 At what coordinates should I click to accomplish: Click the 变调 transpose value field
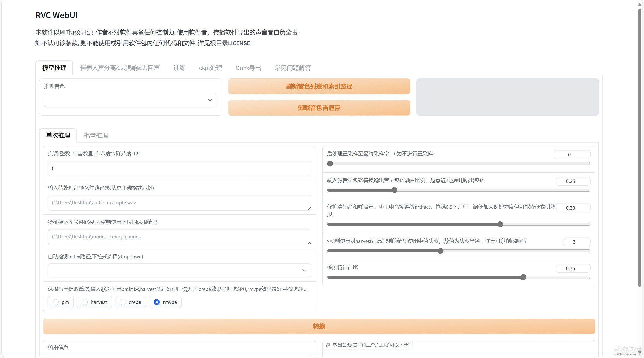[x=179, y=168]
